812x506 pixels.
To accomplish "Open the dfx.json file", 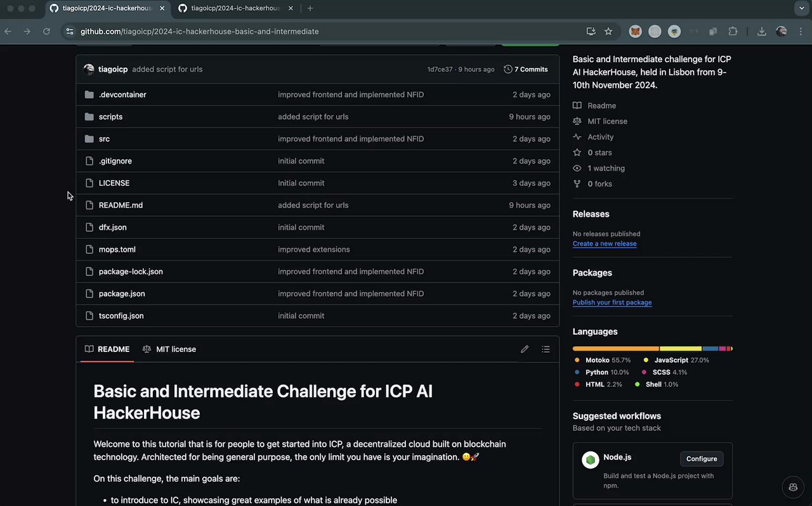I will tap(113, 227).
